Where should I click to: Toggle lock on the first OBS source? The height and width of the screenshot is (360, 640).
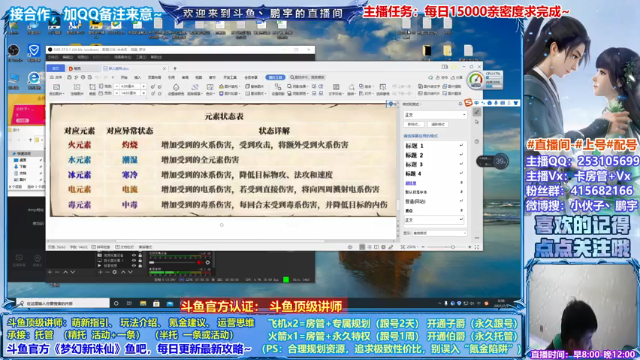click(x=140, y=255)
